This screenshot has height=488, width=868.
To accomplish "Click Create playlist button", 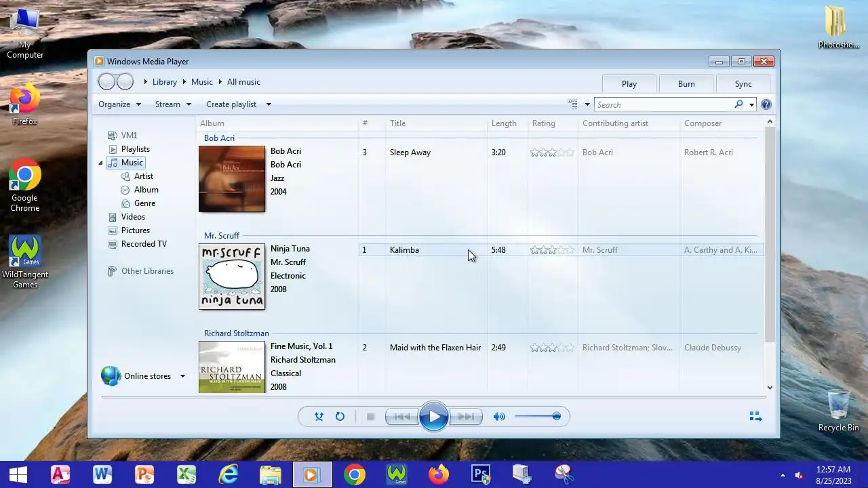I will [x=231, y=104].
